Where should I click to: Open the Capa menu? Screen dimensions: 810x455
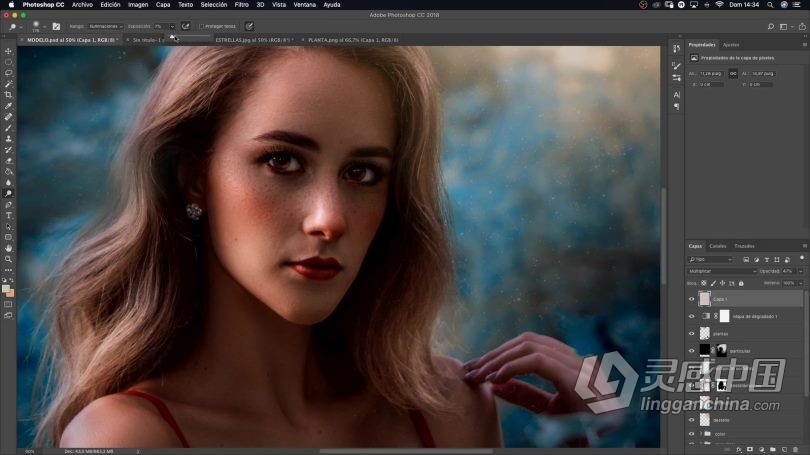click(163, 5)
